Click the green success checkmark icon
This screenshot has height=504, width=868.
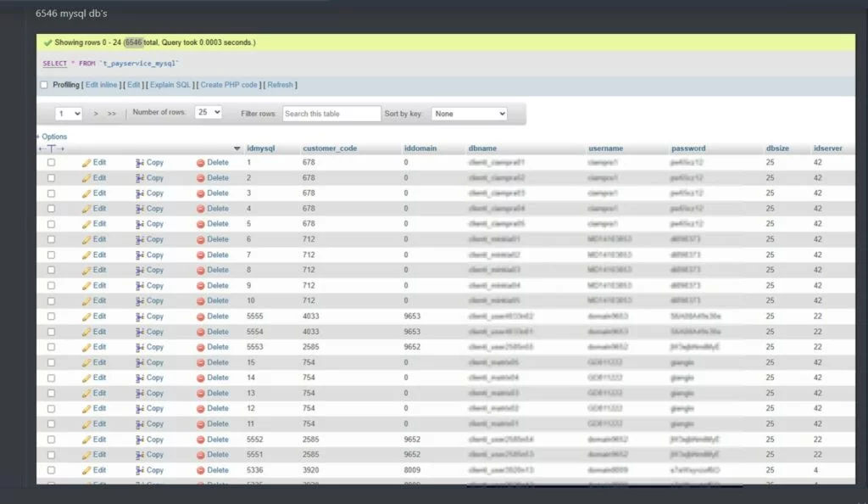(x=48, y=42)
